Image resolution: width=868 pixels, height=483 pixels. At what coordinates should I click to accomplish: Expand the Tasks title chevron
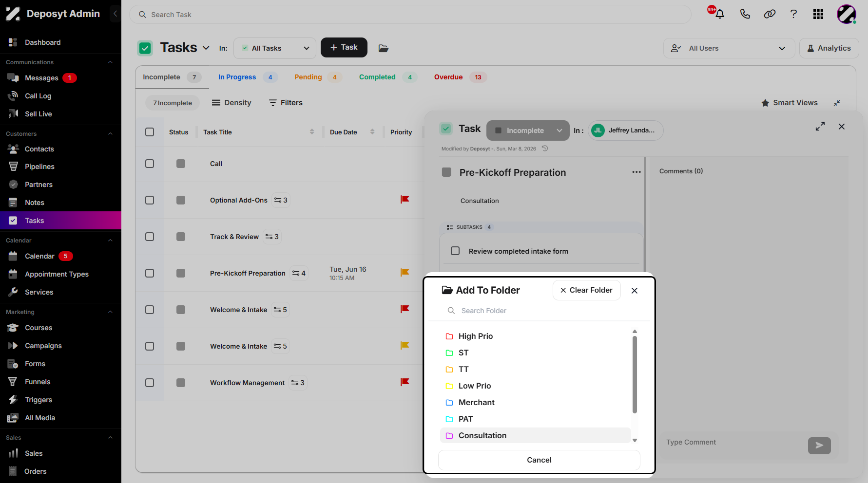pyautogui.click(x=206, y=48)
